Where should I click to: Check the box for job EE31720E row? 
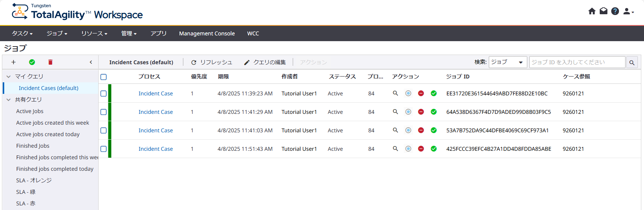103,93
